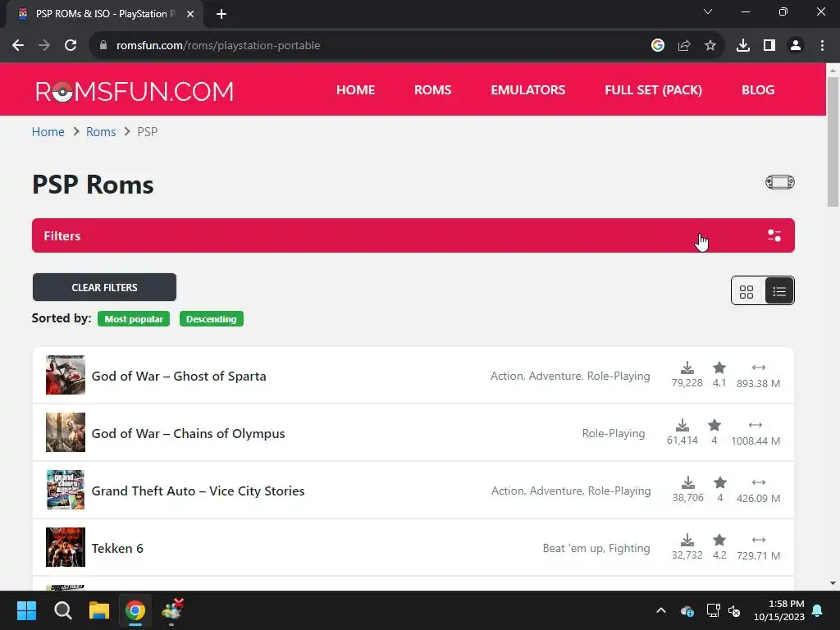Click the PSP console icon by the heading
Viewport: 840px width, 630px height.
click(x=780, y=183)
